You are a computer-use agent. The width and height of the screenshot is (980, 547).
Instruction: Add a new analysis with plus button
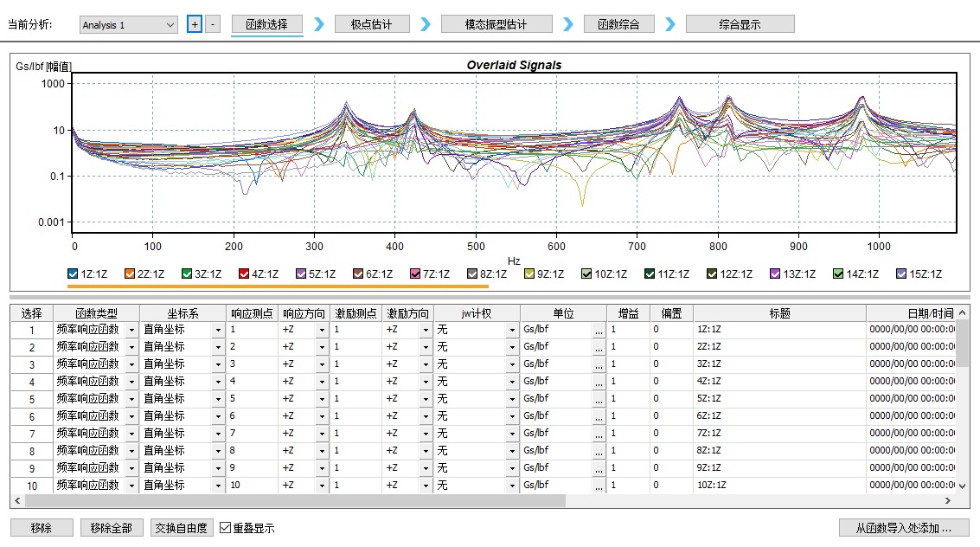tap(195, 24)
